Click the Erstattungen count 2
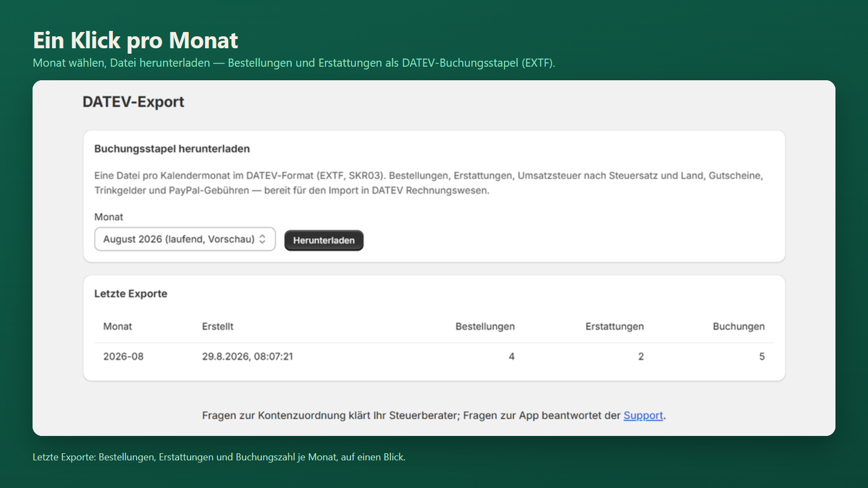This screenshot has height=488, width=868. click(x=641, y=357)
